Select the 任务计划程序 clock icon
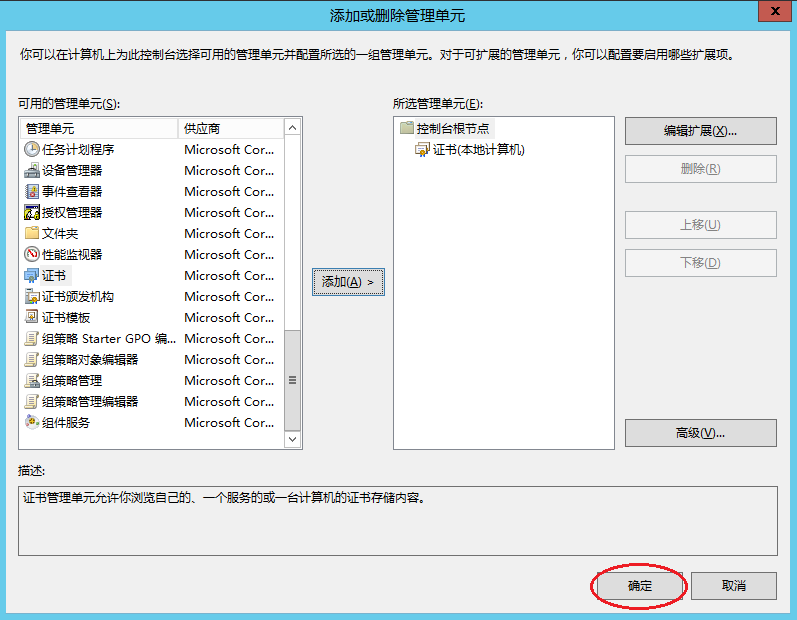The image size is (797, 620). pyautogui.click(x=32, y=149)
